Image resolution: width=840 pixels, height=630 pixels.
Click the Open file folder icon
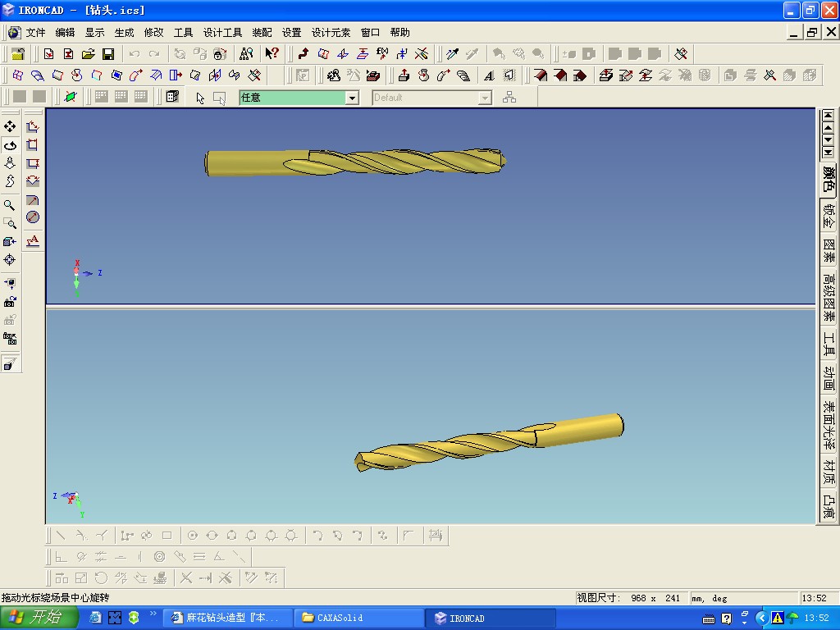(89, 53)
